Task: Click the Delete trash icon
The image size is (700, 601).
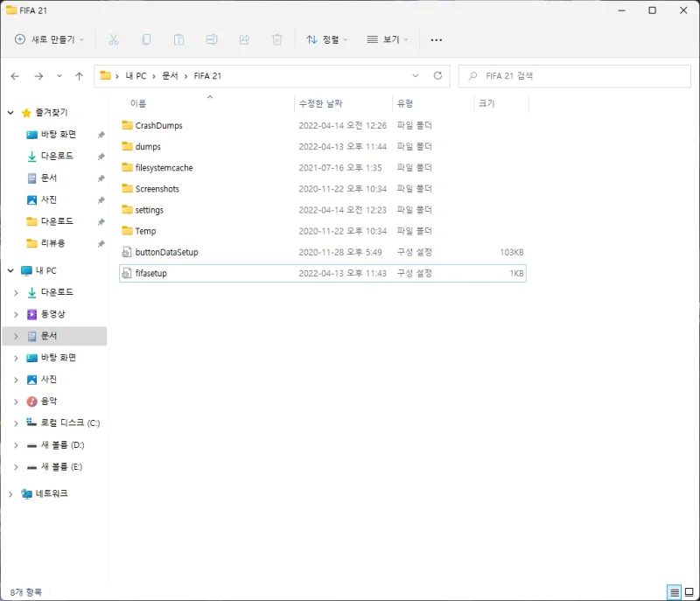Action: click(276, 39)
